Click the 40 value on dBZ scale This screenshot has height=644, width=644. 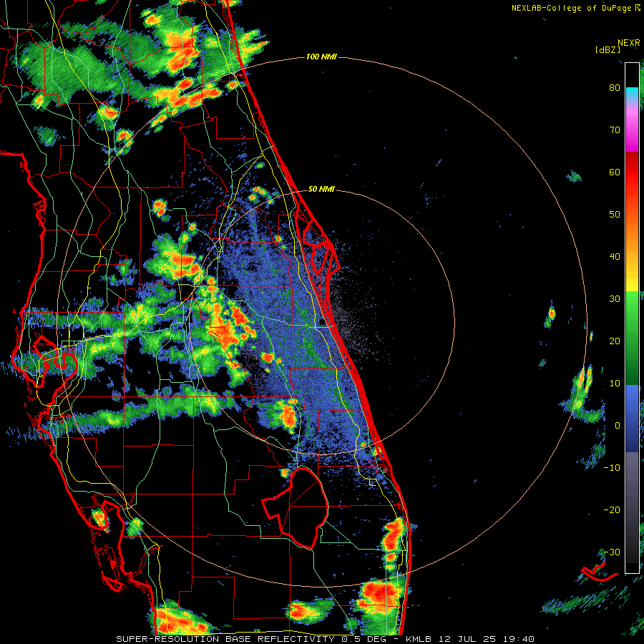coord(615,257)
